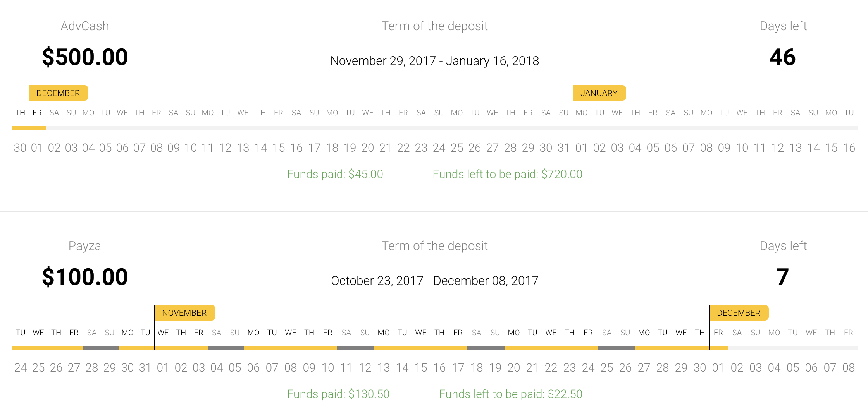This screenshot has width=868, height=408.
Task: Select the $500.00 AdvCash deposit amount
Action: point(85,57)
